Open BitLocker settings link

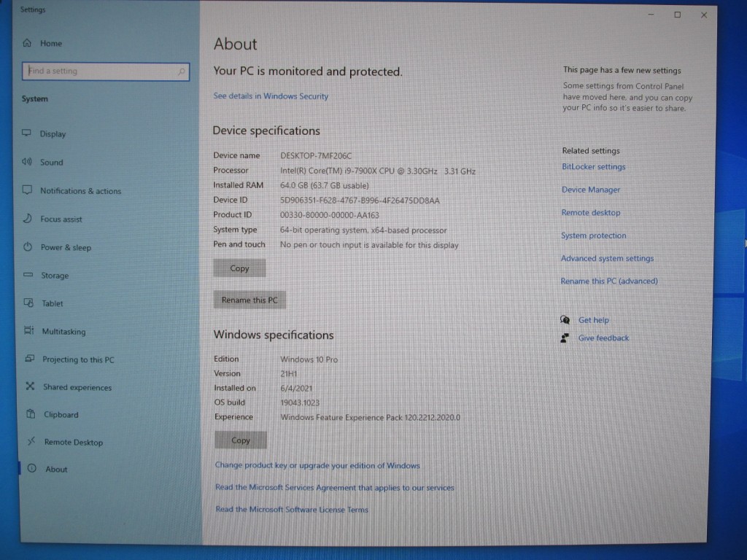coord(594,167)
